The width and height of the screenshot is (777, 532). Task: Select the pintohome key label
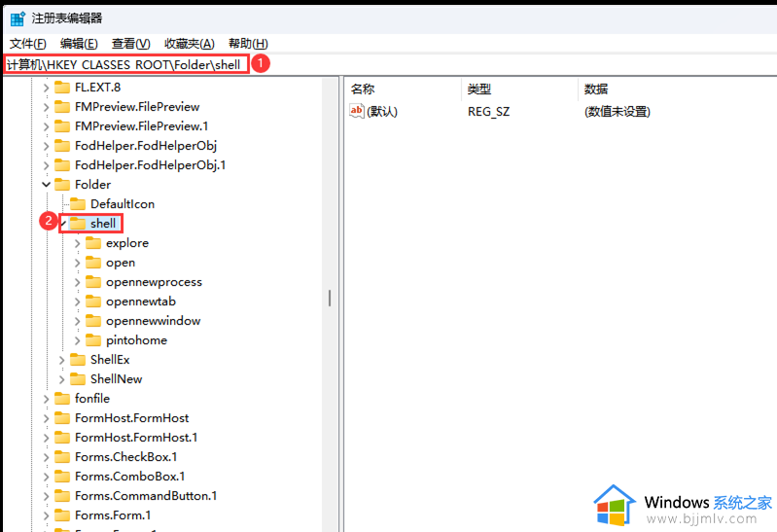136,340
